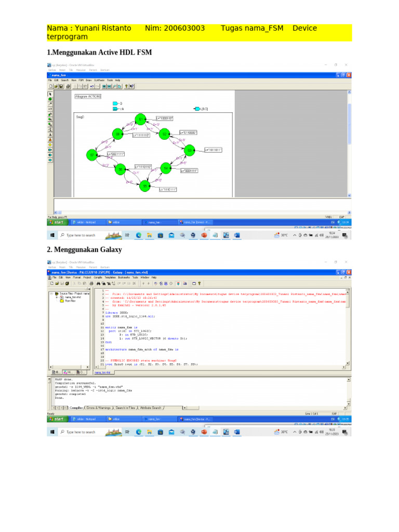Click the nama_fsm taskbar button under Active HDL
Image resolution: width=399 pixels, height=532 pixels.
tap(159, 222)
